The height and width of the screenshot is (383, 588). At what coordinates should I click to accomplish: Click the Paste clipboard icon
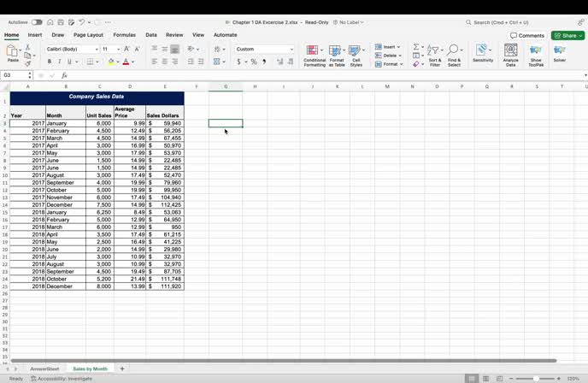click(12, 52)
